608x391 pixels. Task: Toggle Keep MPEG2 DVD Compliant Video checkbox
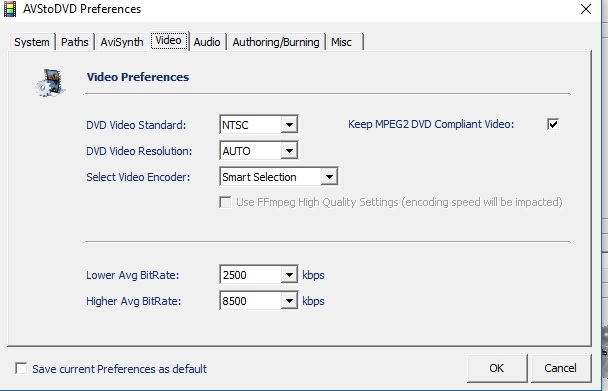553,124
